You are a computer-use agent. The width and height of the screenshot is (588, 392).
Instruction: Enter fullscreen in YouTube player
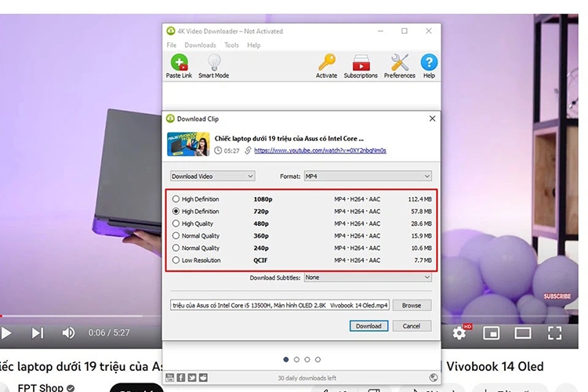coord(554,332)
